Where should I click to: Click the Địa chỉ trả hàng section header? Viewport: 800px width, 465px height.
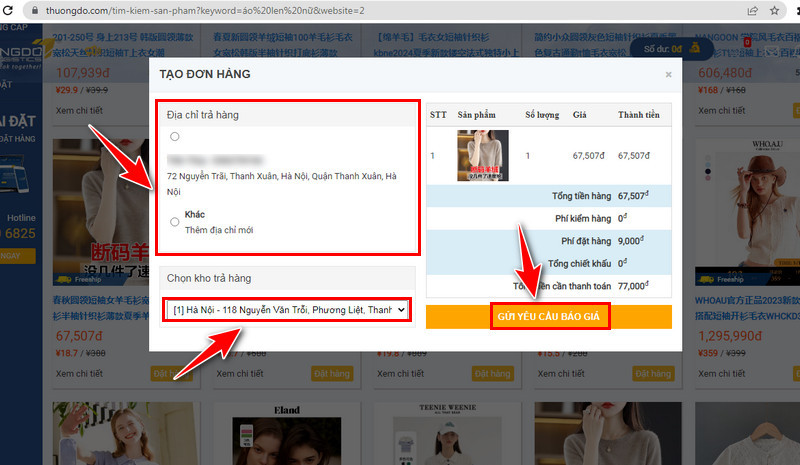click(287, 115)
